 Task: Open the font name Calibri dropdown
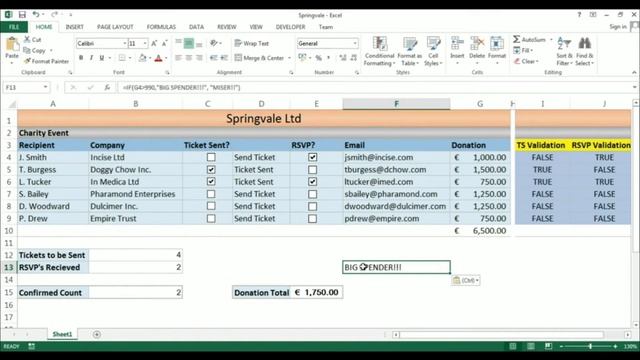[124, 43]
